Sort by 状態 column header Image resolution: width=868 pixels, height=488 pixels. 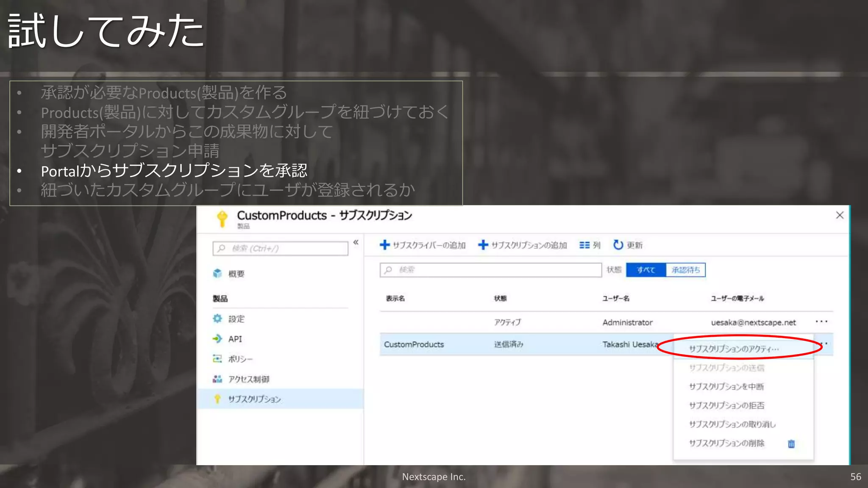500,298
